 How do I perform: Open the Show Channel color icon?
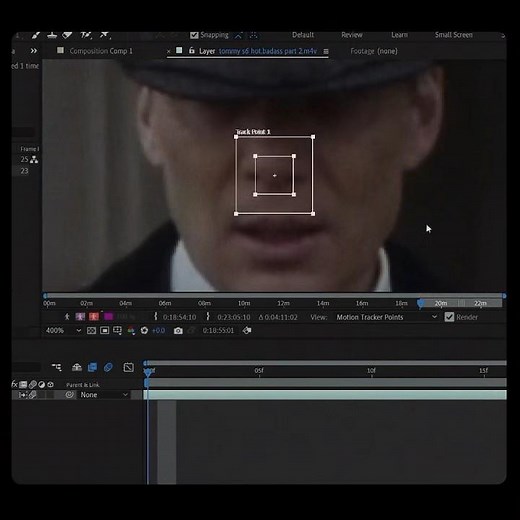(x=131, y=331)
